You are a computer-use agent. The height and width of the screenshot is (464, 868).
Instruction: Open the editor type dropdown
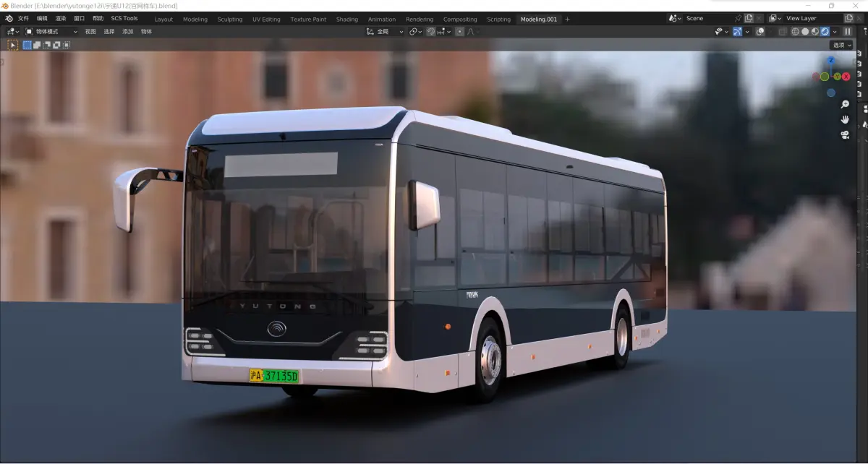12,32
